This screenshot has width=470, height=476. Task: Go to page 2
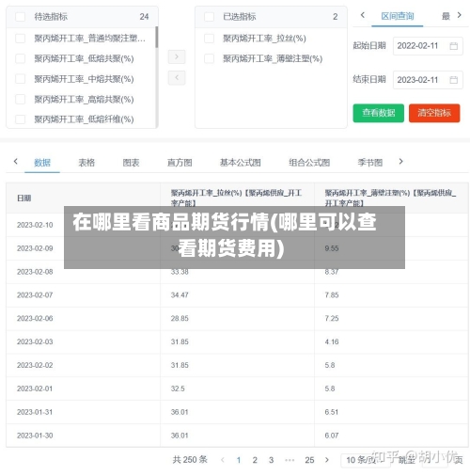[x=255, y=460]
